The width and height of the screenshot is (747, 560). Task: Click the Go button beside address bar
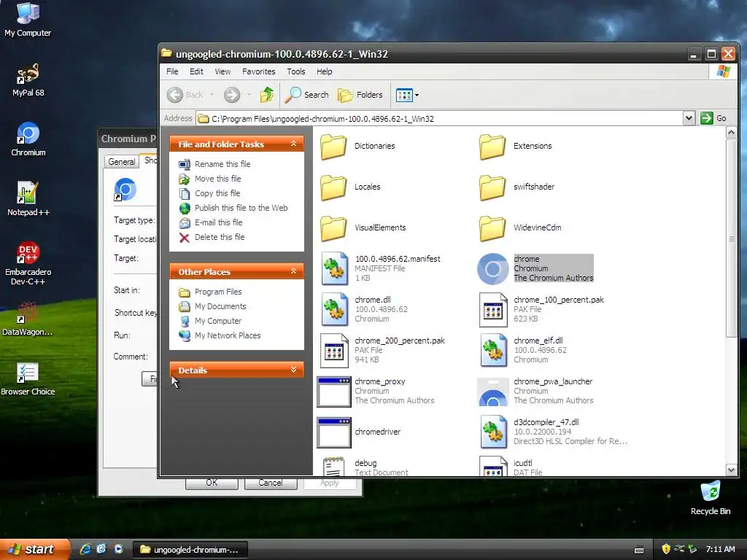[713, 118]
